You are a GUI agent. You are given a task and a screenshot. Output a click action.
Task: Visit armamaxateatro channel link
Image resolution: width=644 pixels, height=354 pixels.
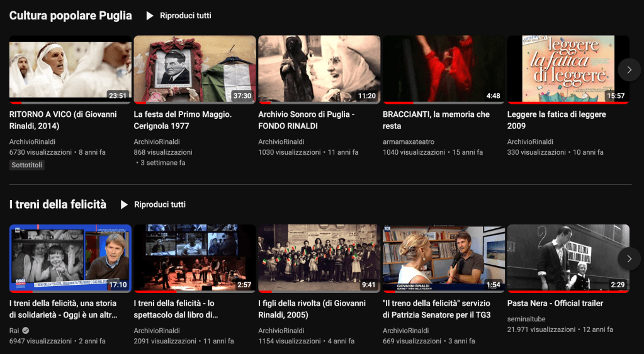click(409, 142)
